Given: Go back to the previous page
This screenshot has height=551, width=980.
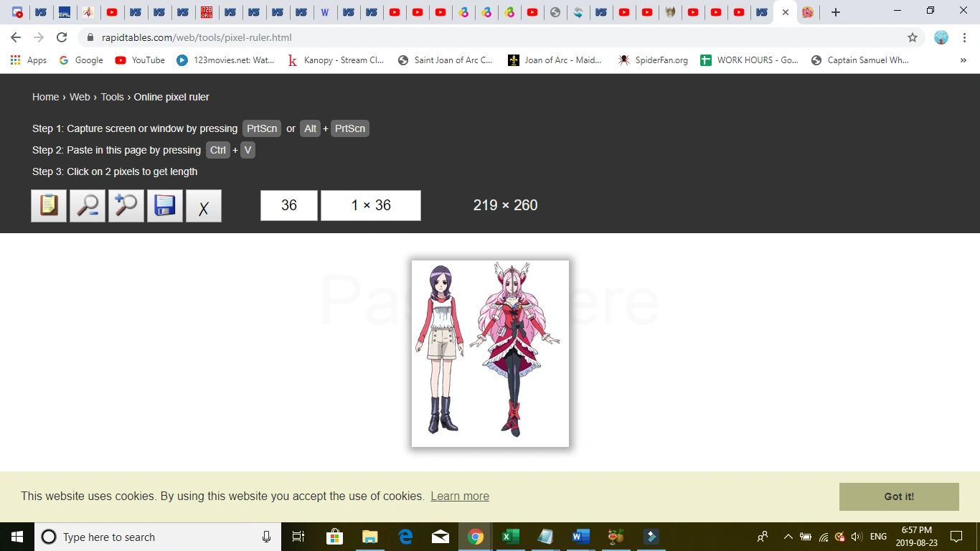Looking at the screenshot, I should (x=16, y=37).
